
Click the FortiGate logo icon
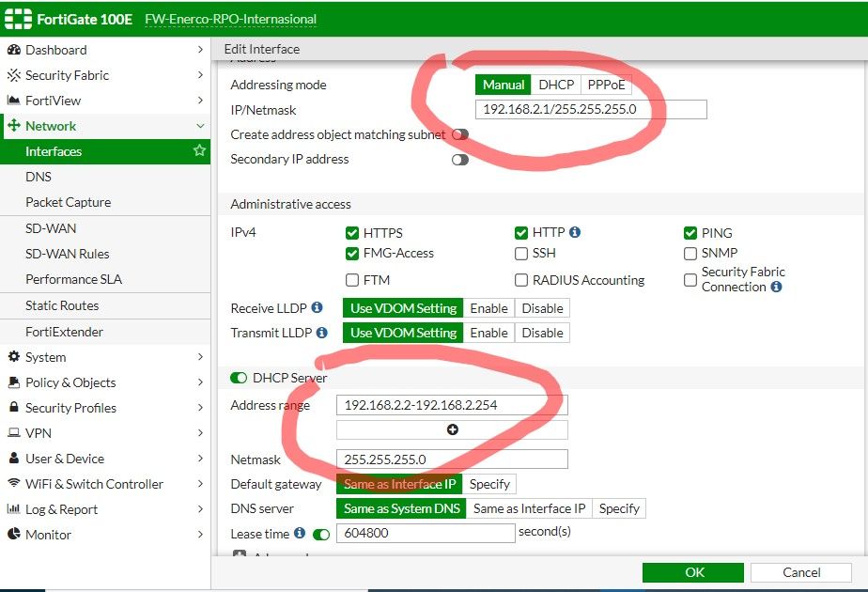pyautogui.click(x=18, y=18)
